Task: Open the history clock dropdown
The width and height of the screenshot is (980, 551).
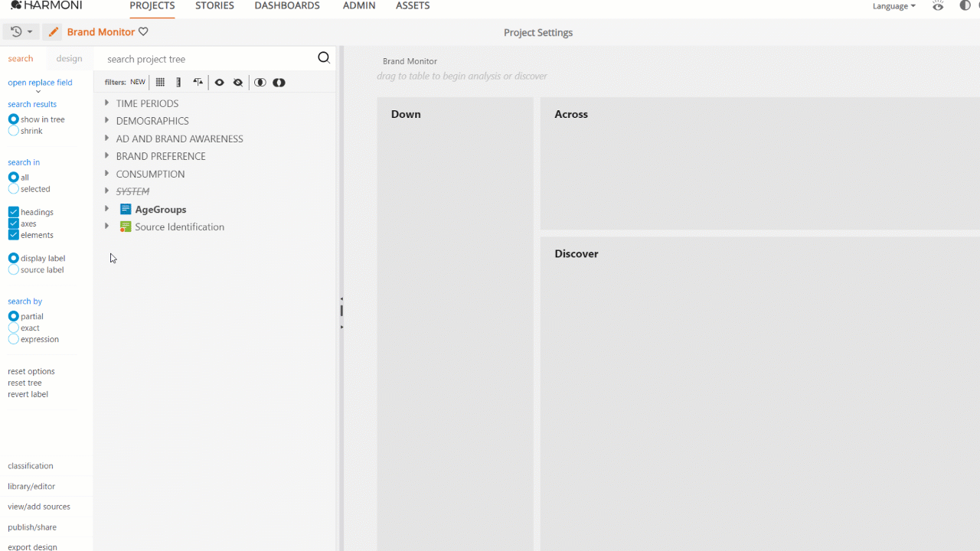Action: pyautogui.click(x=21, y=32)
